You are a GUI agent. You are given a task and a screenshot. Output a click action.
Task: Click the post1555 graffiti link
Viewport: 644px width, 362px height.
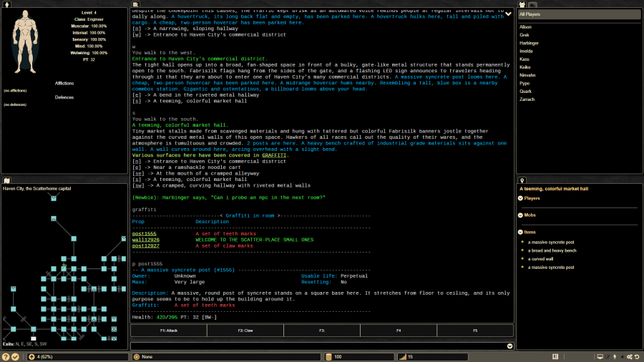(x=144, y=233)
